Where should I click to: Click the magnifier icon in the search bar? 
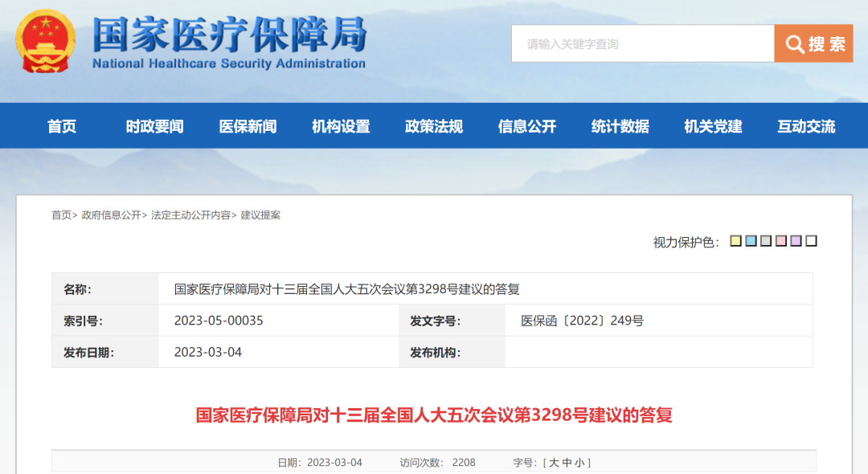click(796, 43)
